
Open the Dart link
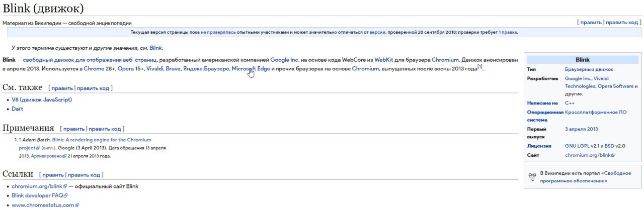[17, 109]
